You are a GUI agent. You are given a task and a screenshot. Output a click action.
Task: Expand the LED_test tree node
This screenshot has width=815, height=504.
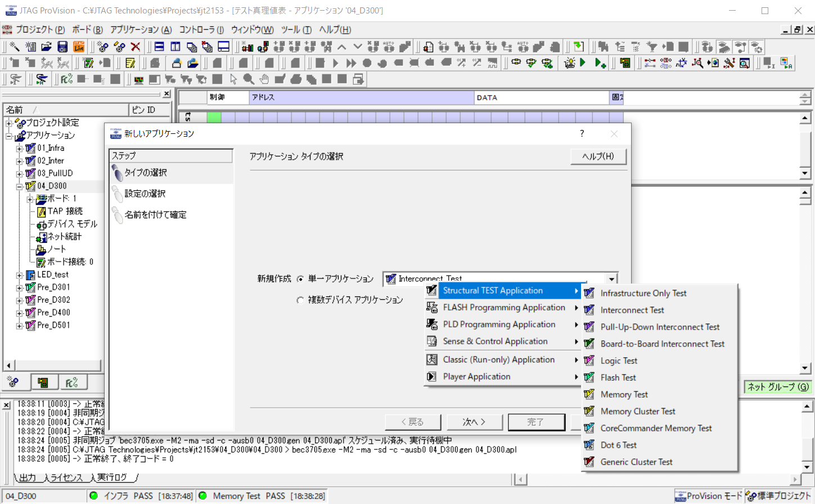[20, 275]
